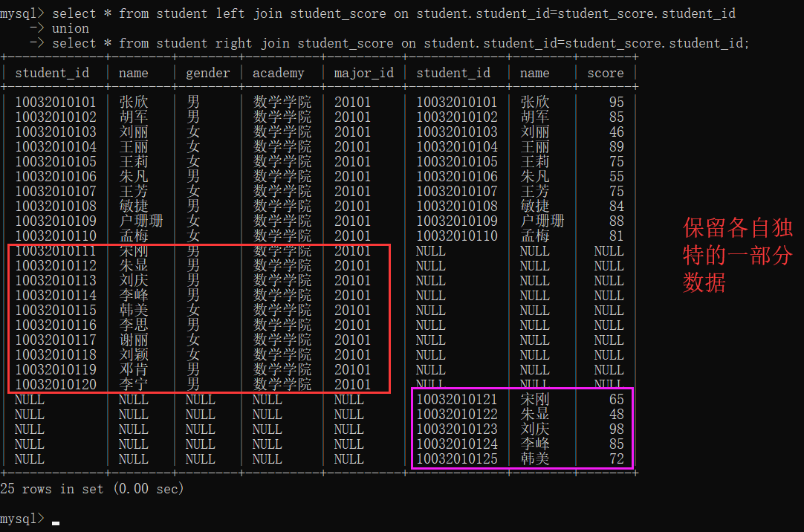
Task: Select student ID 10032010124
Action: [457, 444]
